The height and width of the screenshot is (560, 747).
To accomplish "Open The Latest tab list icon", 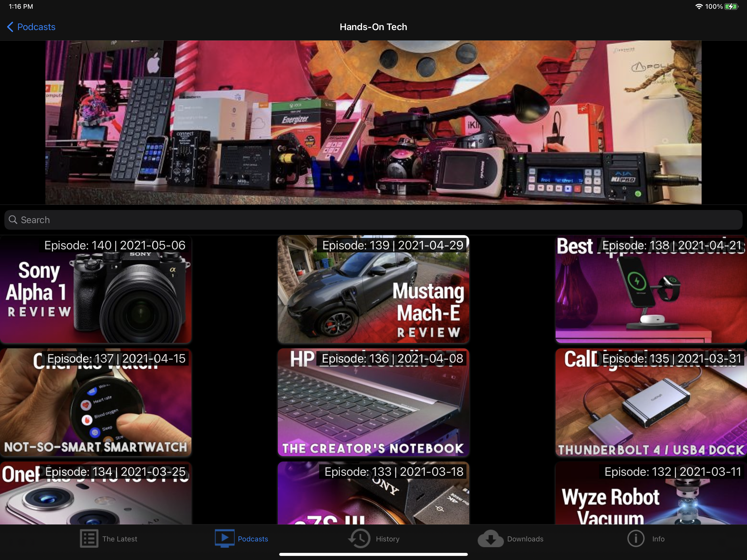I will tap(89, 539).
